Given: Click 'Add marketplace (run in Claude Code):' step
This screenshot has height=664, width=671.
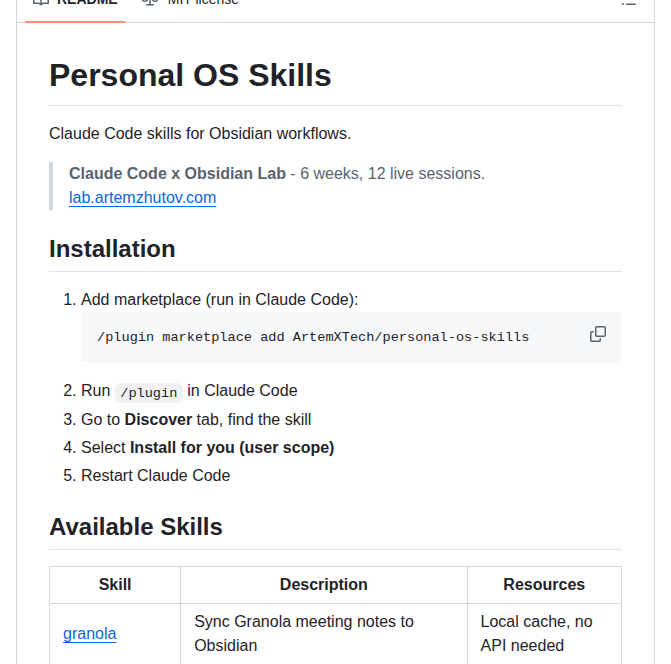Looking at the screenshot, I should click(220, 299).
